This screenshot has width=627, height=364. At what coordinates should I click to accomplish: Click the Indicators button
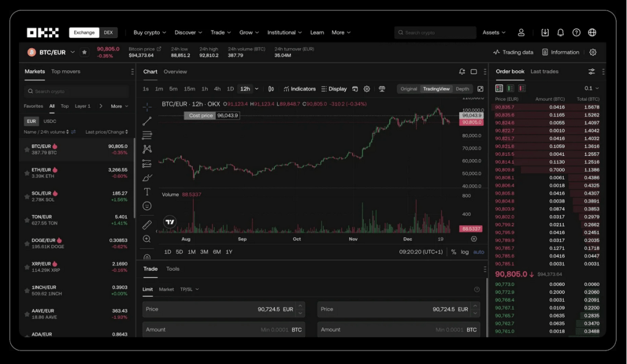tap(299, 89)
